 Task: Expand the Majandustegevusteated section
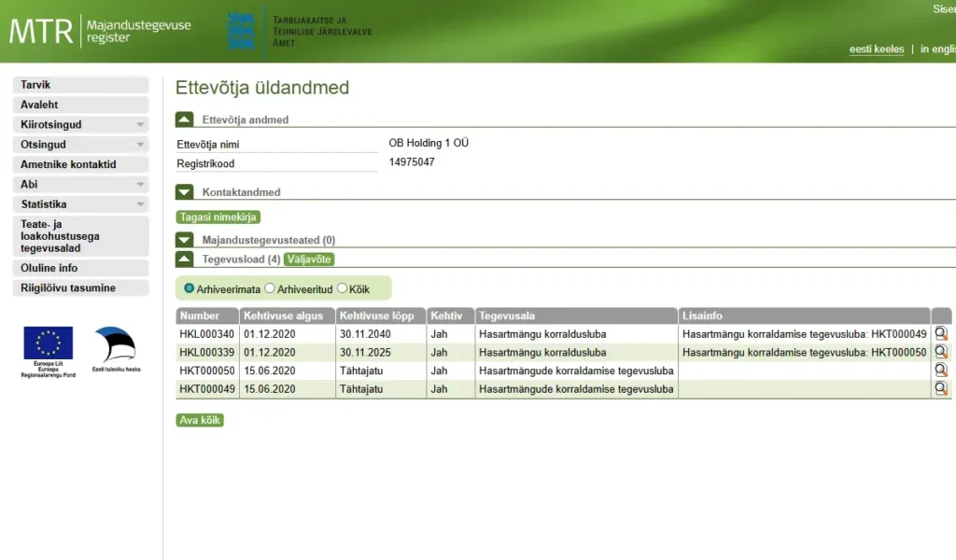click(185, 240)
